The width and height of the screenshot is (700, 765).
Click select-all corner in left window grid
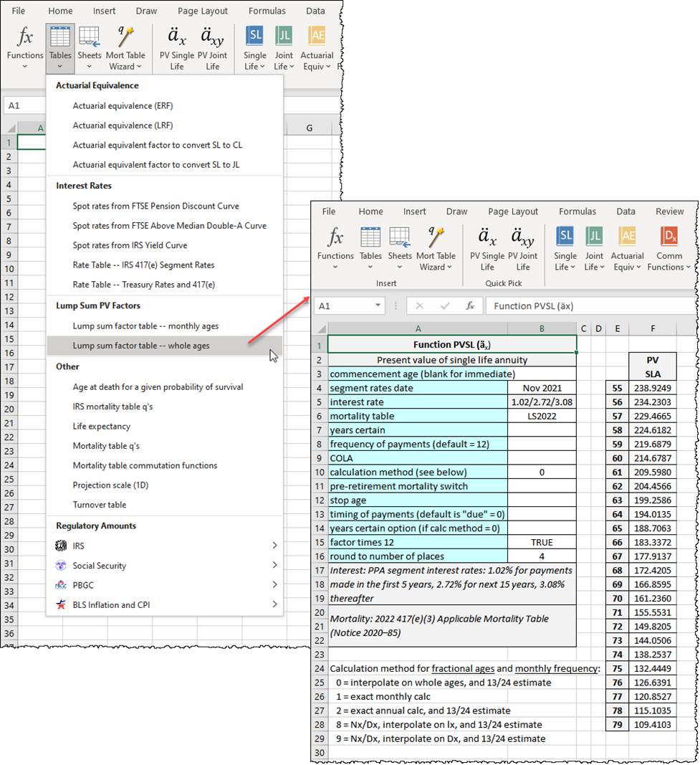tap(10, 128)
